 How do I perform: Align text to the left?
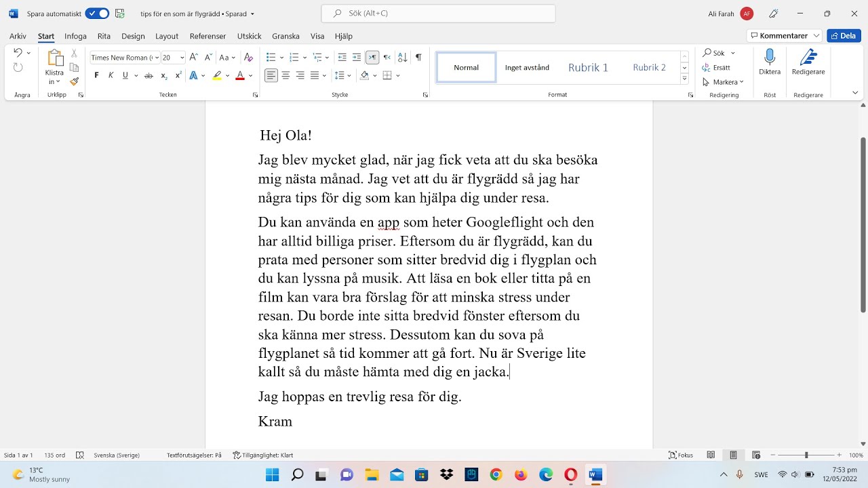pos(271,75)
